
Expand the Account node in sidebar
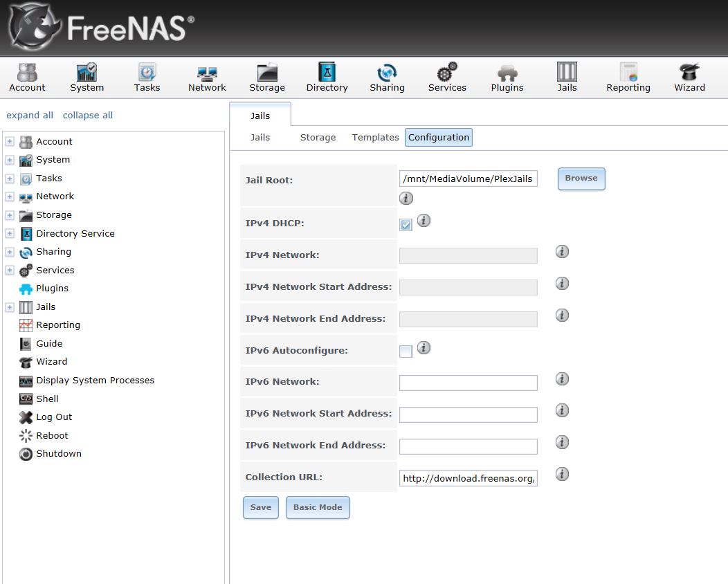tap(10, 141)
